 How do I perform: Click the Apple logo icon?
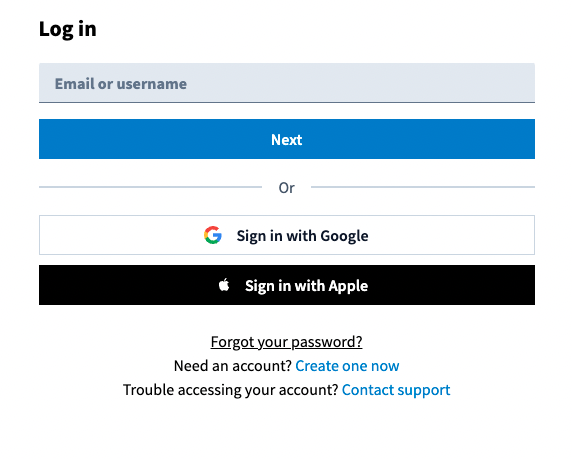coord(224,285)
